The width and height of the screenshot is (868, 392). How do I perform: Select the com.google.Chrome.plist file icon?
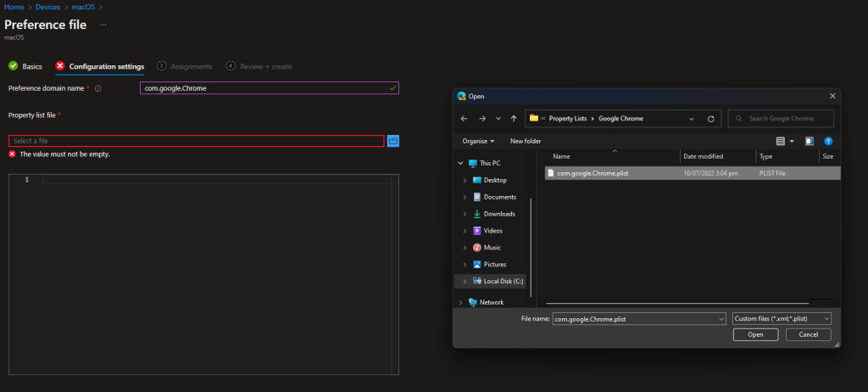click(551, 173)
